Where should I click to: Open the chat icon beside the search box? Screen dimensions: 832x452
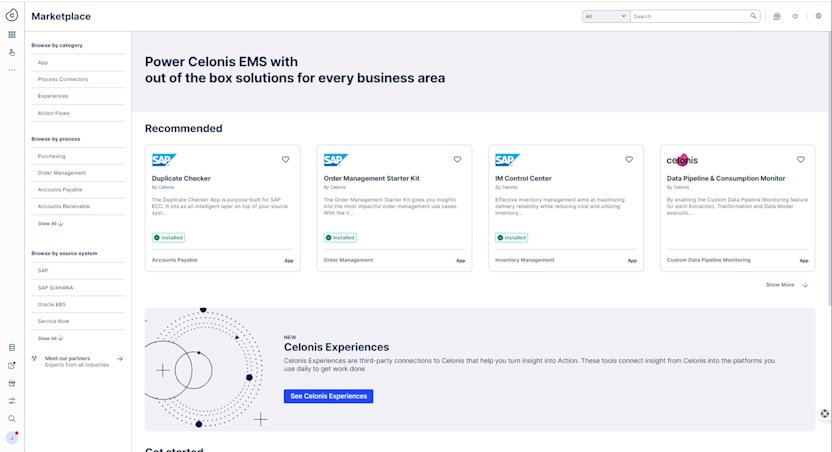pyautogui.click(x=777, y=16)
